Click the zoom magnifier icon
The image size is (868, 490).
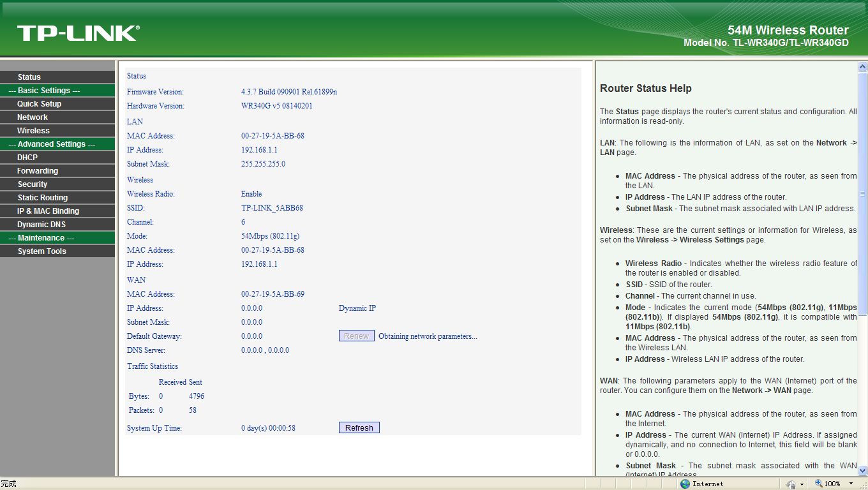(819, 484)
